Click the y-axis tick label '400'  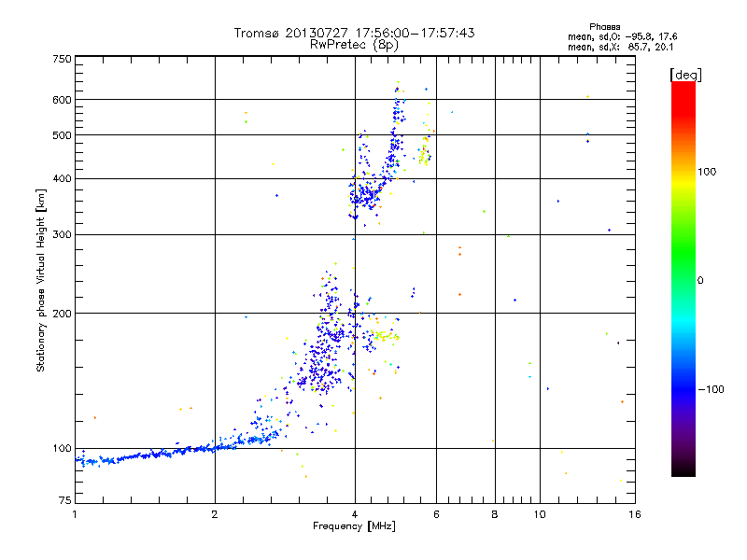(63, 179)
